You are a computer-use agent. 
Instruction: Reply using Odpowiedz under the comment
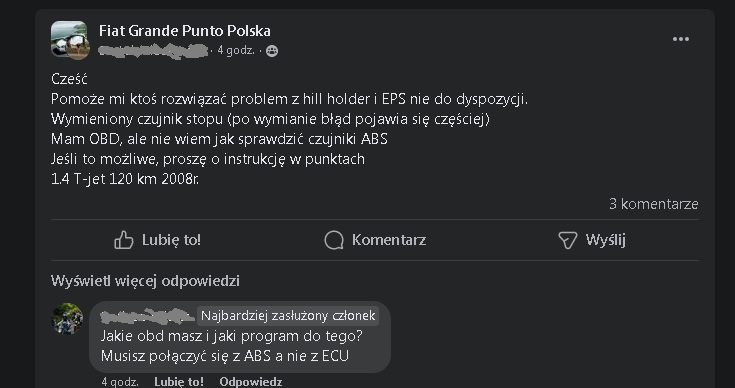[x=251, y=382]
